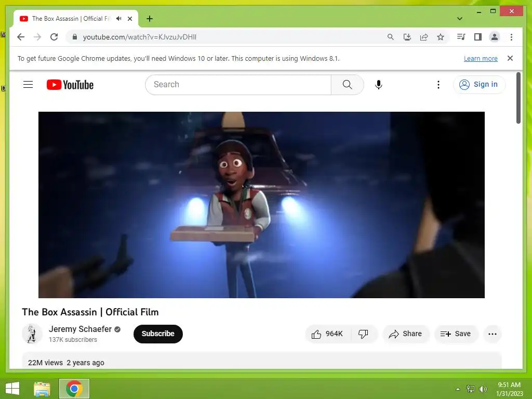This screenshot has height=399, width=532.
Task: Open volume icon in system tray
Action: 483,389
